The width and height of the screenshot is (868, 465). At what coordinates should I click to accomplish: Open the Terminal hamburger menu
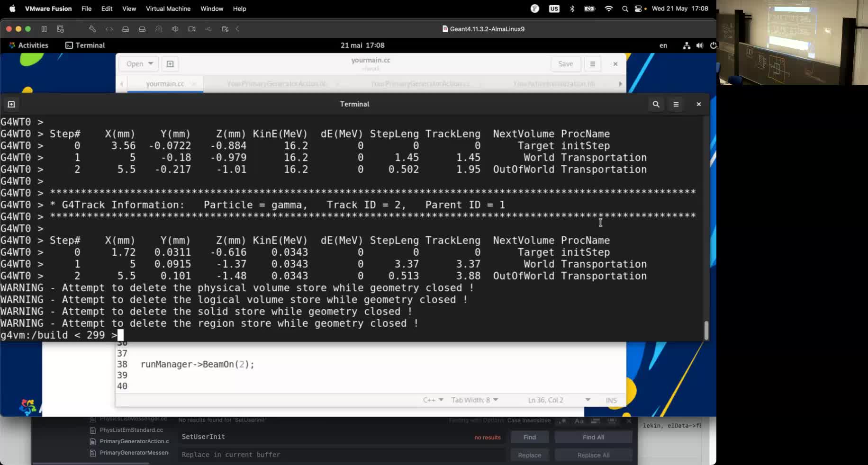[x=676, y=104]
